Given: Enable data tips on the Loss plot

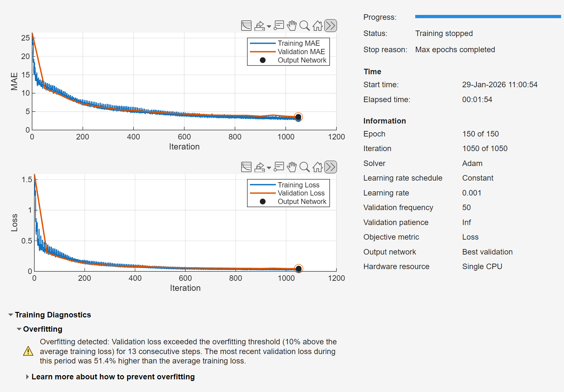Looking at the screenshot, I should point(279,167).
